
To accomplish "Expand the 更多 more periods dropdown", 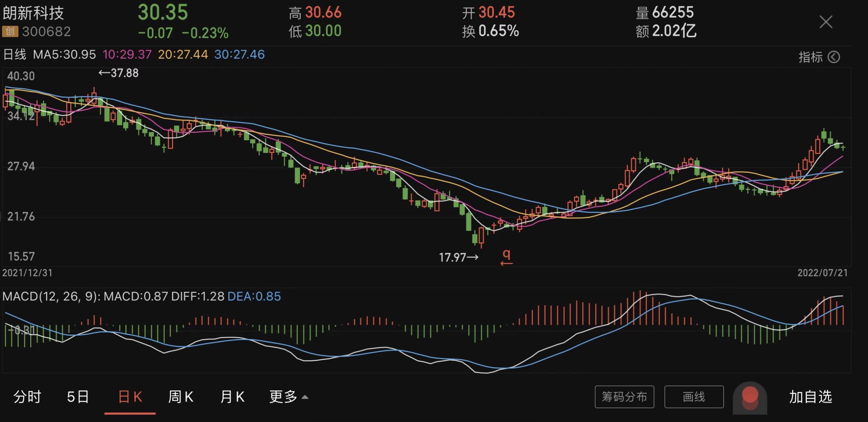I will click(289, 397).
